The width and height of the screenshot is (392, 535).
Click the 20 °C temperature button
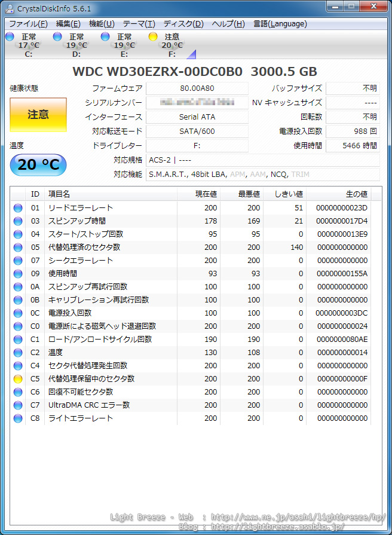pos(38,165)
